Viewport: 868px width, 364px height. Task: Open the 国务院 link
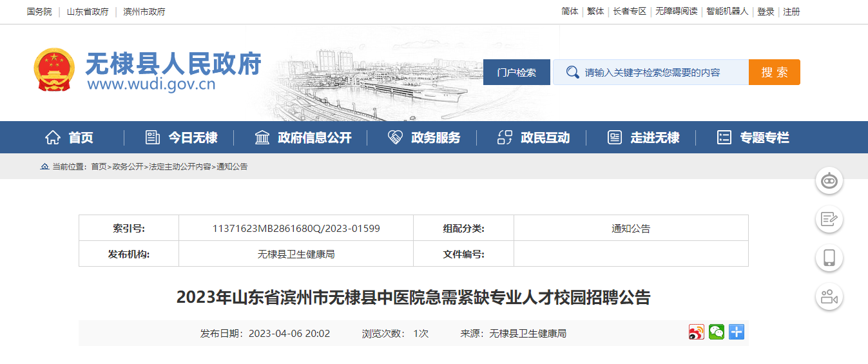coord(39,12)
